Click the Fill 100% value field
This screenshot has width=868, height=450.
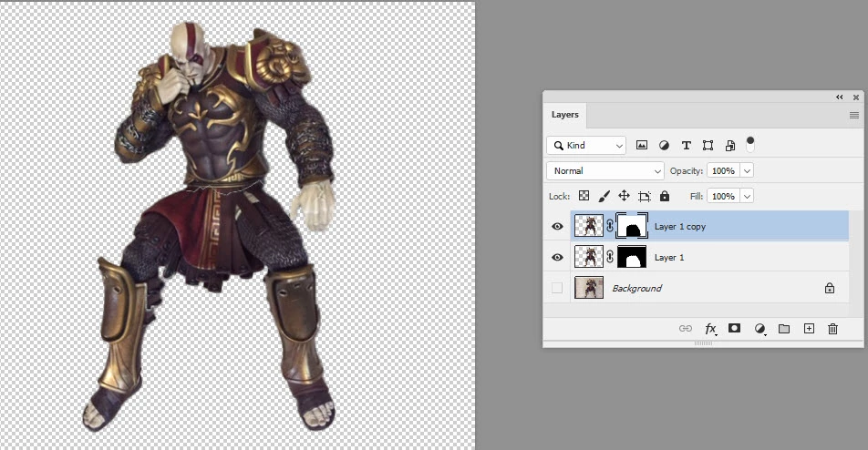click(723, 196)
